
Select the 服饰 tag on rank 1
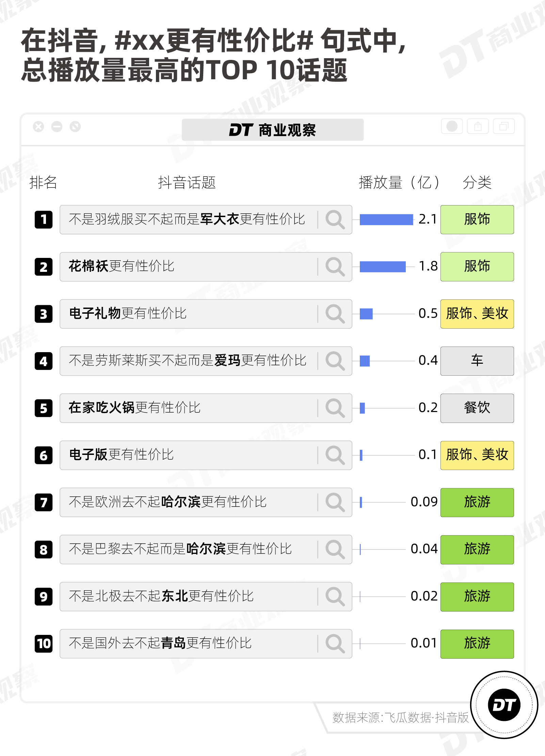tap(477, 219)
